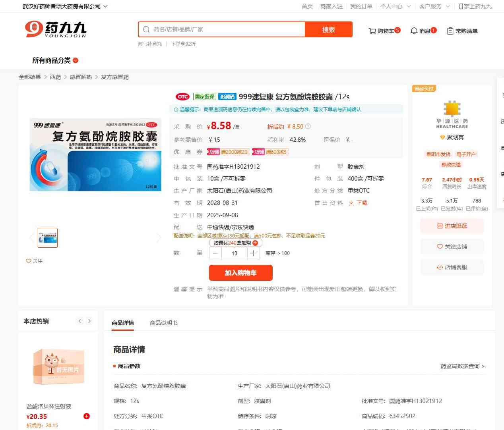Click the YOUNGJOIN site logo
This screenshot has width=504, height=430.
tap(55, 29)
